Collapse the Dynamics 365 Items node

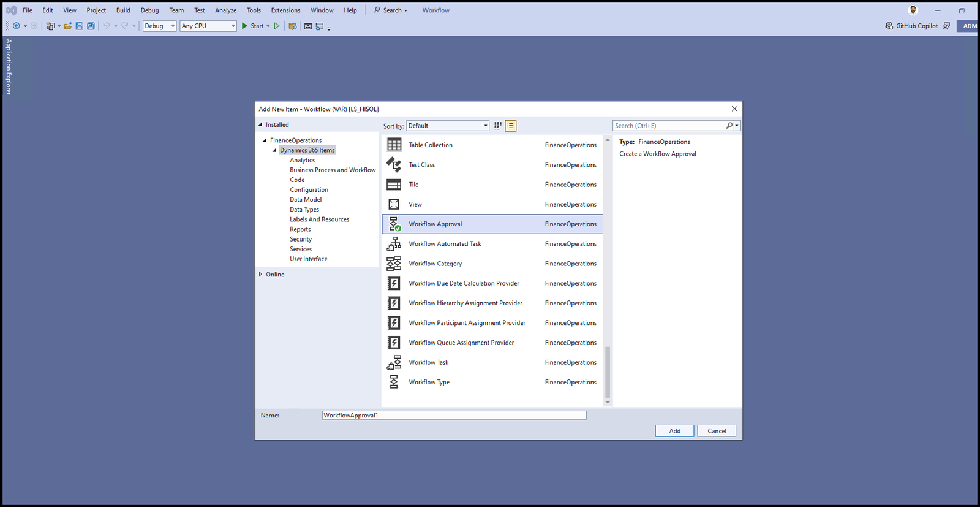[x=274, y=150]
